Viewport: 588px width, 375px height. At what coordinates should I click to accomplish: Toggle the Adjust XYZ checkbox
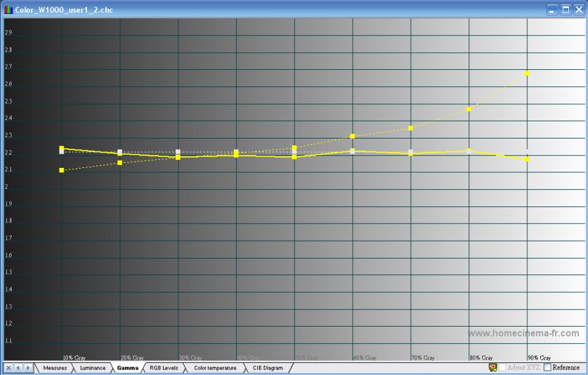pos(502,368)
